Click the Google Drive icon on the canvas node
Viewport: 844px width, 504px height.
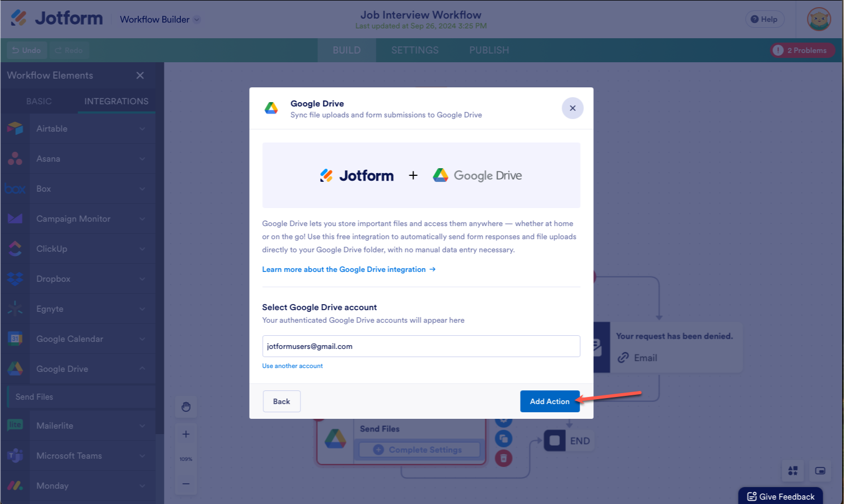click(335, 439)
